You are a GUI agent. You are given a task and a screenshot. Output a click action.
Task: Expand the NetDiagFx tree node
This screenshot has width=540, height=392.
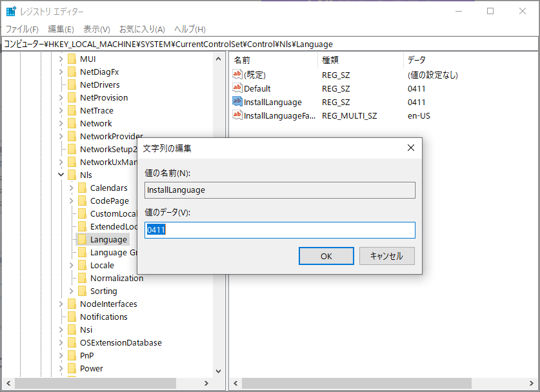61,72
